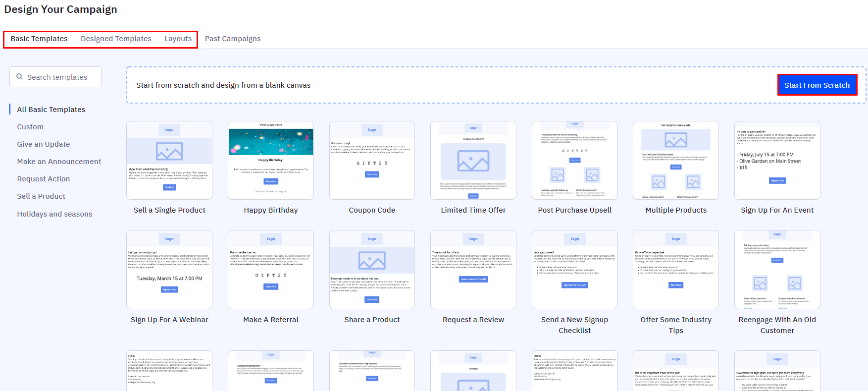Viewport: 868px width, 391px height.
Task: Click the search magnifier icon
Action: [20, 77]
